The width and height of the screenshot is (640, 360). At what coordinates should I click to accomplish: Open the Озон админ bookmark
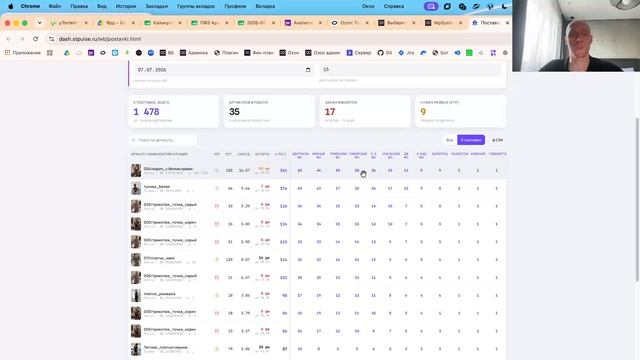tap(322, 53)
